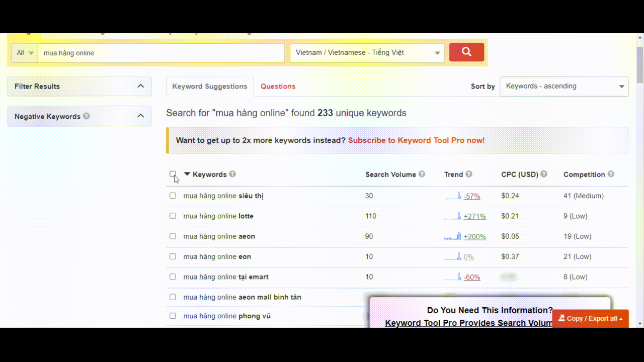Screen dimensions: 644x362
Task: Select checkbox for 'mua hàng online aeon'
Action: click(173, 236)
